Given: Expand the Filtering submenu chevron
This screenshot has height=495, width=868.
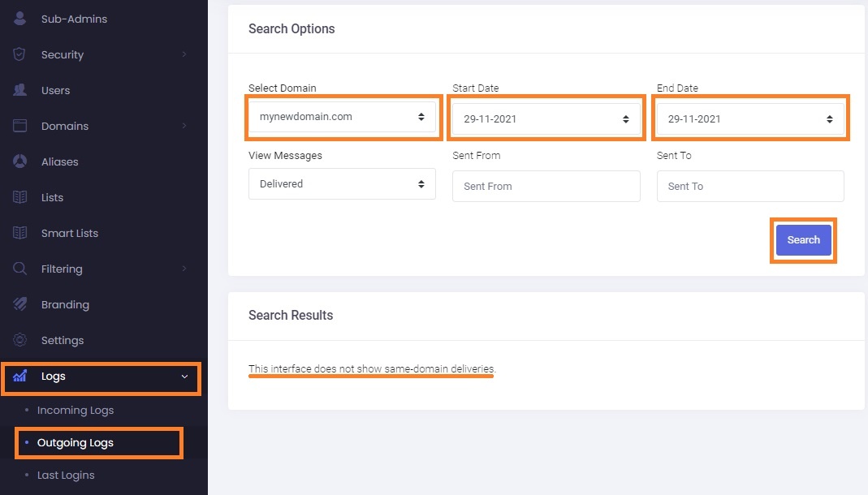Looking at the screenshot, I should pos(184,269).
